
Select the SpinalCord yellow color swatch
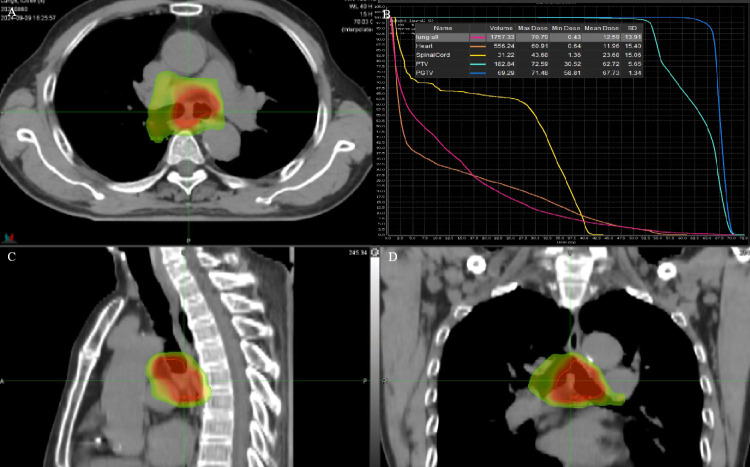point(477,55)
